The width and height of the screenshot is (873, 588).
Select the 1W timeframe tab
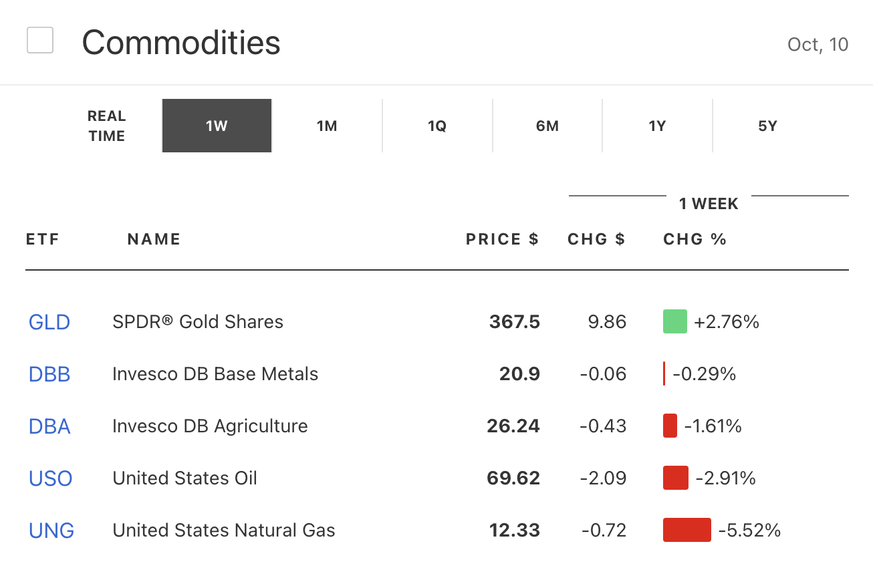point(217,126)
